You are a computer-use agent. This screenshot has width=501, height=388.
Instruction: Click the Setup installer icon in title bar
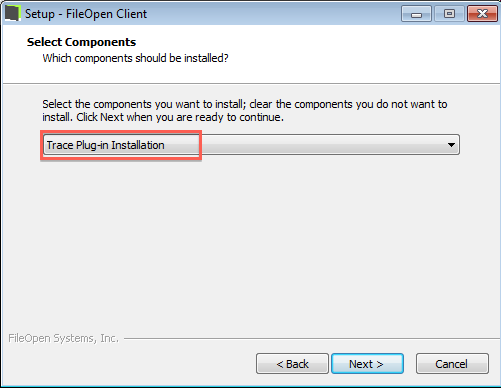(x=12, y=14)
